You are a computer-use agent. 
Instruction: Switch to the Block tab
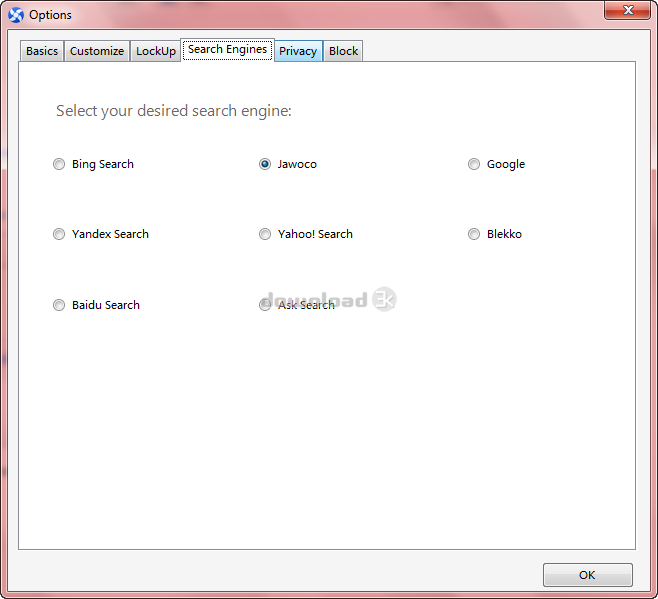[343, 51]
